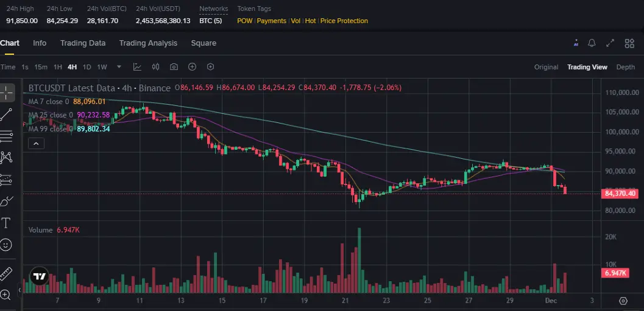Click the circled plus compare icon
Screen dimensions: 644x311
point(192,67)
